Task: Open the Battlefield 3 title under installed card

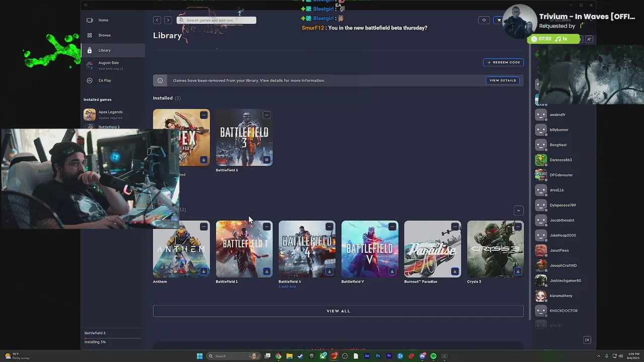Action: pyautogui.click(x=227, y=170)
